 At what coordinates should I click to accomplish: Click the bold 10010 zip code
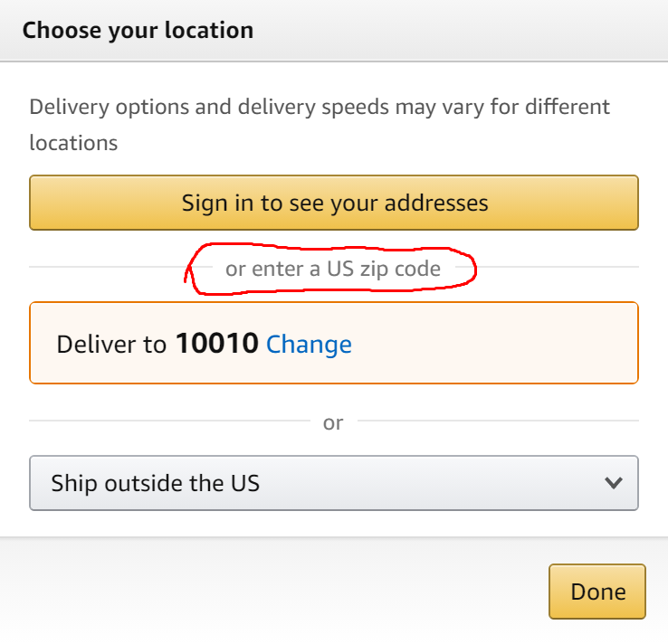pos(217,344)
